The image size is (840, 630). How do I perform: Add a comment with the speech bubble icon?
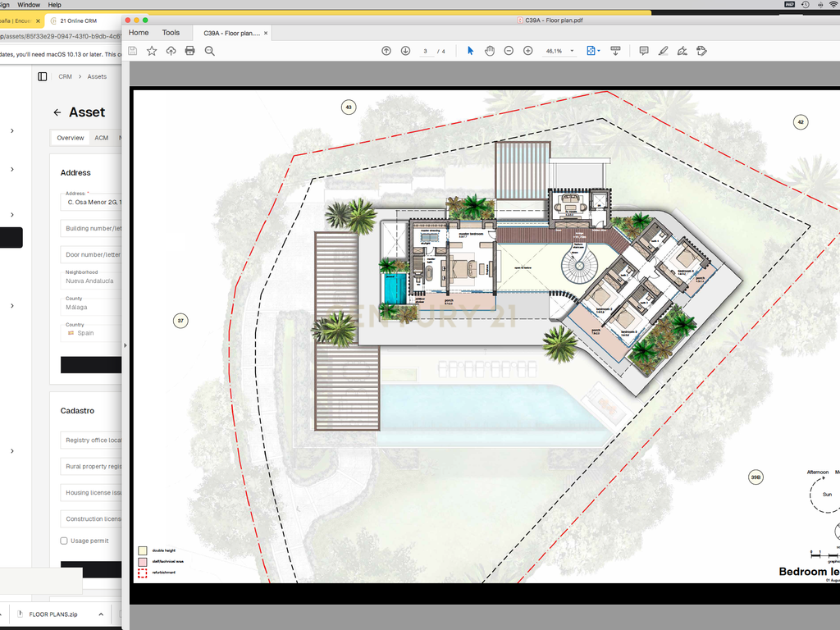[x=644, y=51]
